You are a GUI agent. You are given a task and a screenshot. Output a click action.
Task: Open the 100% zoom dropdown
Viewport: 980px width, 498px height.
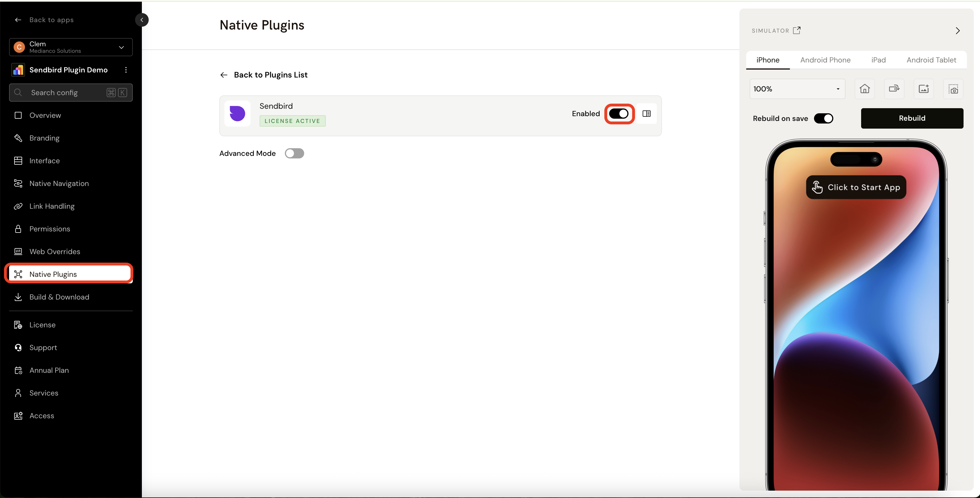click(797, 89)
